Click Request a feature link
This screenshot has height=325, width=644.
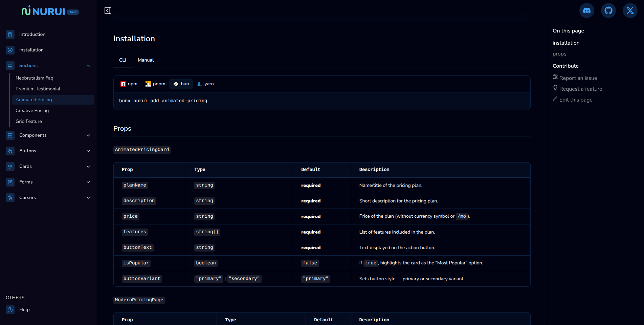[581, 89]
